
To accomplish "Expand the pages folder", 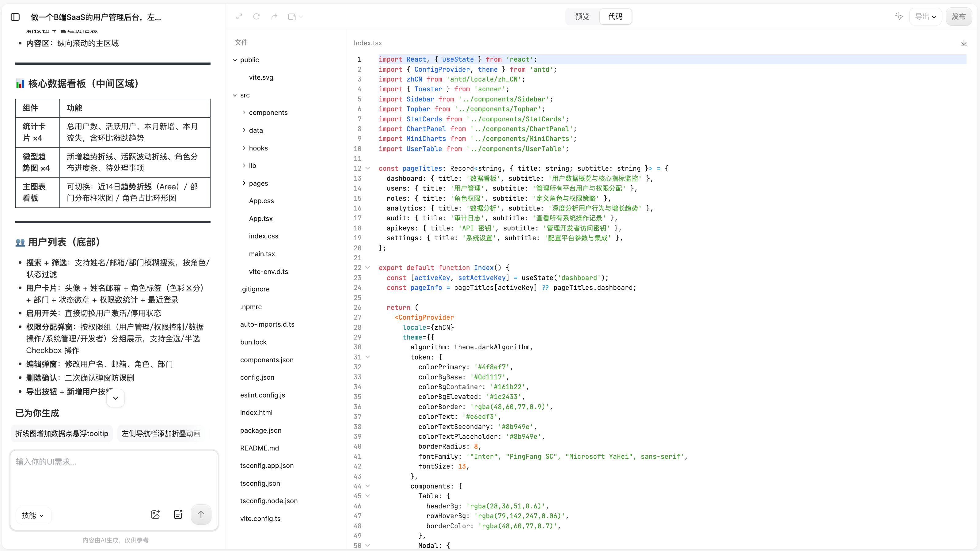I will pos(244,183).
